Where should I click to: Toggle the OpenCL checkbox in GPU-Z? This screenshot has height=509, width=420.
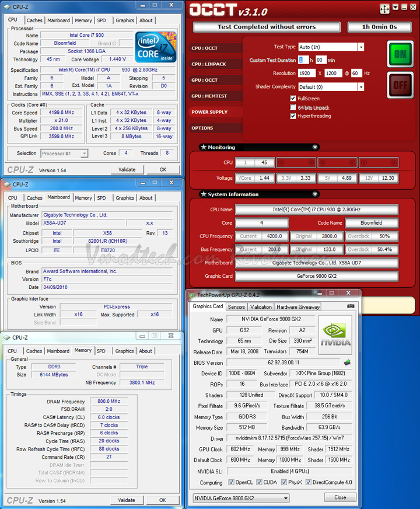tap(231, 482)
